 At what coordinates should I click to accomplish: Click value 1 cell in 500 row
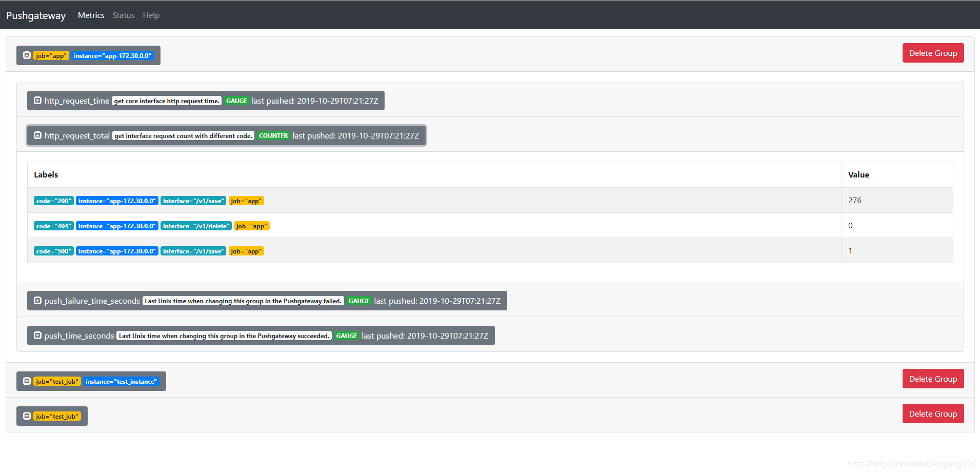click(x=897, y=250)
